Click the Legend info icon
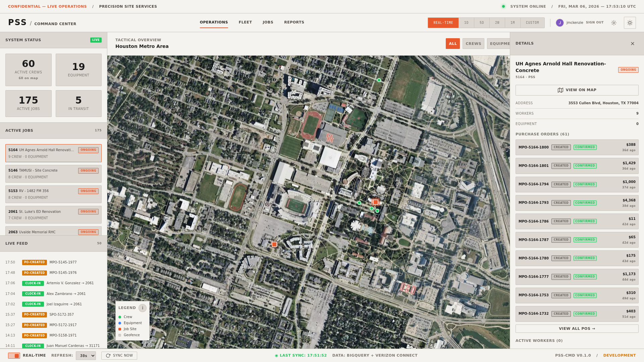644x362 pixels. point(142,308)
